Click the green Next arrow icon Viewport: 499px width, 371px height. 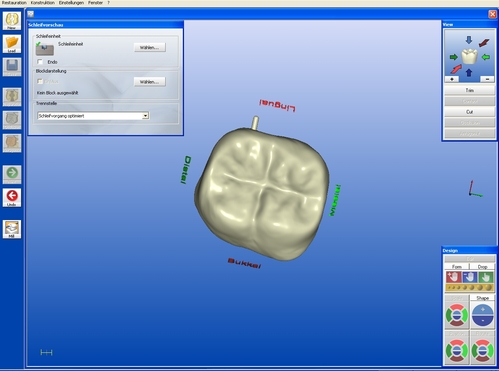(12, 174)
